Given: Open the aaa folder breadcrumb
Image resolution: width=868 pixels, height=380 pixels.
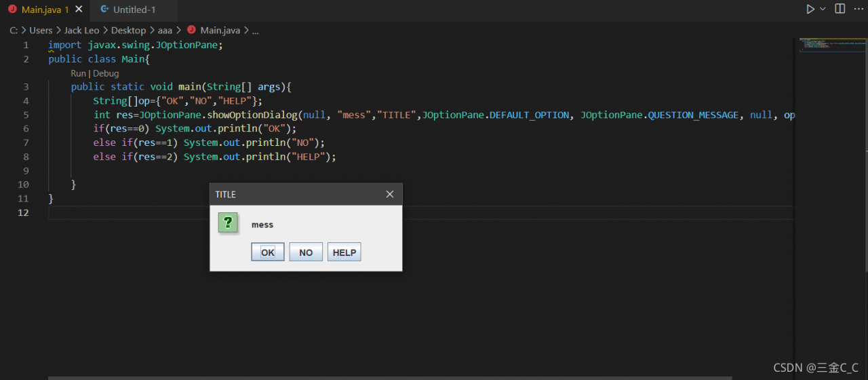Looking at the screenshot, I should tap(165, 31).
